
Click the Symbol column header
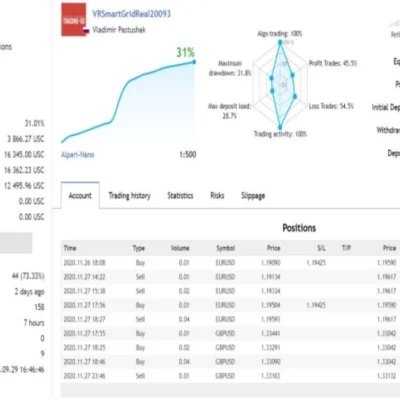(226, 248)
